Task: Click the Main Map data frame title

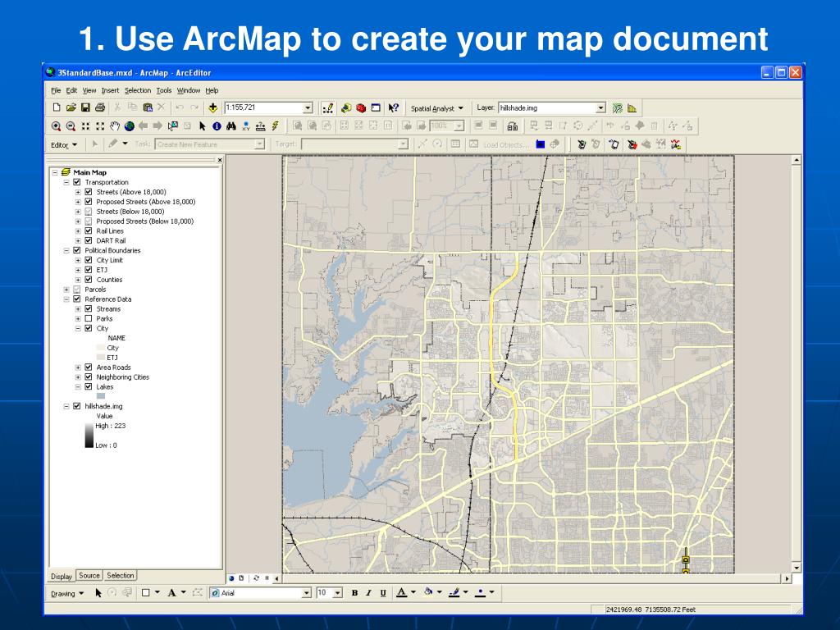Action: [x=89, y=172]
